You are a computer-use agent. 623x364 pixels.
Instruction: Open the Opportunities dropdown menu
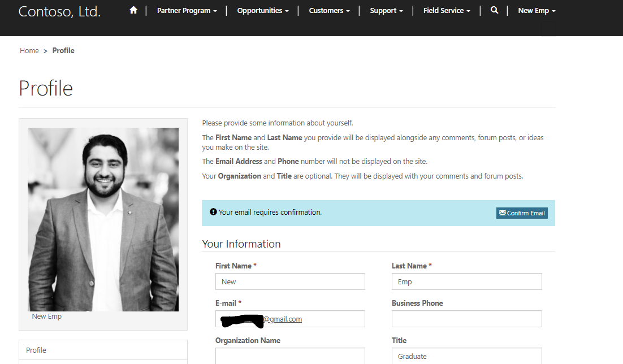[263, 10]
